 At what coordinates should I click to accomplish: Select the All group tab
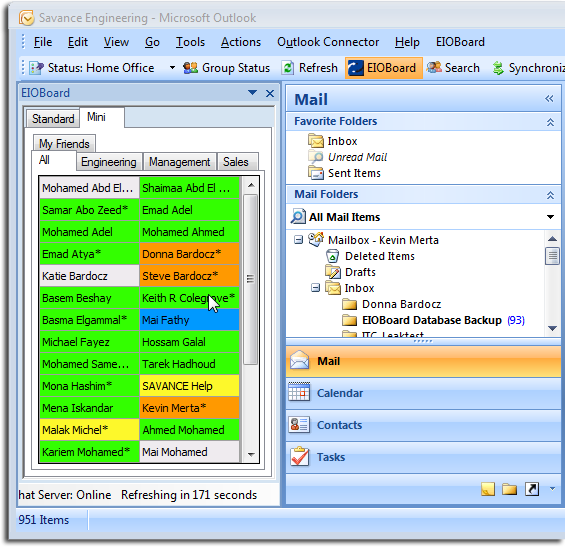(x=54, y=160)
